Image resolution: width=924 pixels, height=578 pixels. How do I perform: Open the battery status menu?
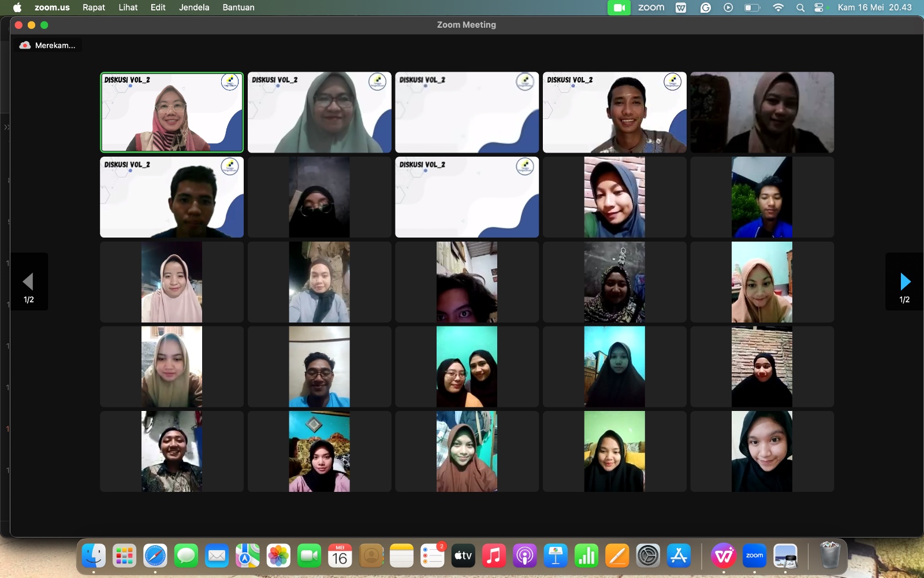pyautogui.click(x=752, y=8)
